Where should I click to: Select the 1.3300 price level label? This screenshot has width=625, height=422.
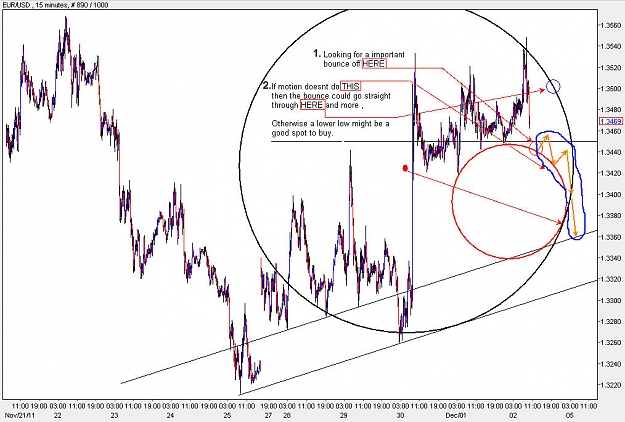click(612, 300)
